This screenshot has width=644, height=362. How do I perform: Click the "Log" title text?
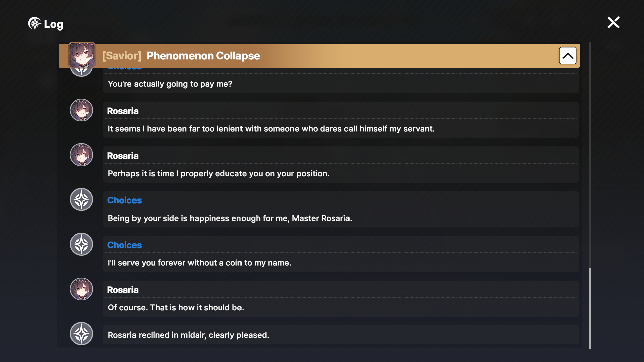click(x=54, y=24)
